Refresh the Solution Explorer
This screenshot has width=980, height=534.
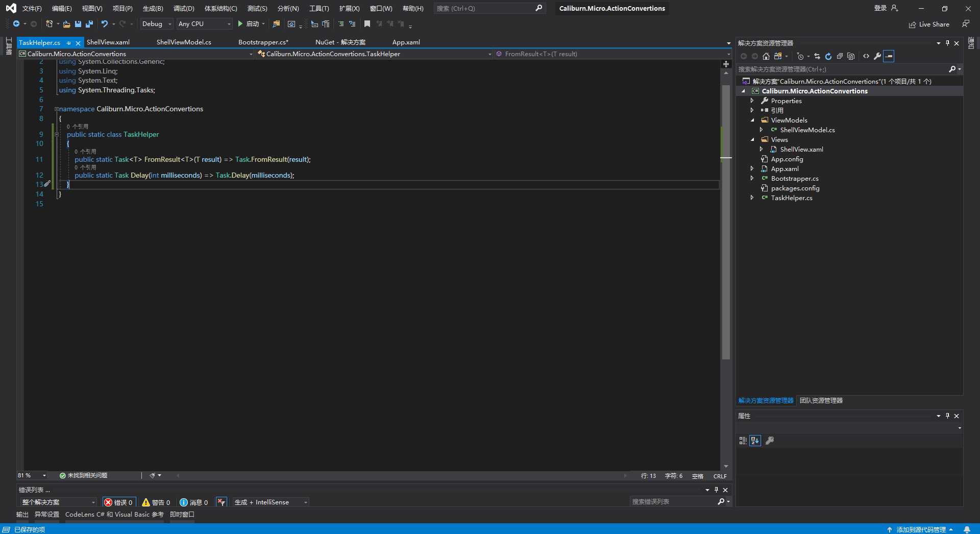coord(828,56)
